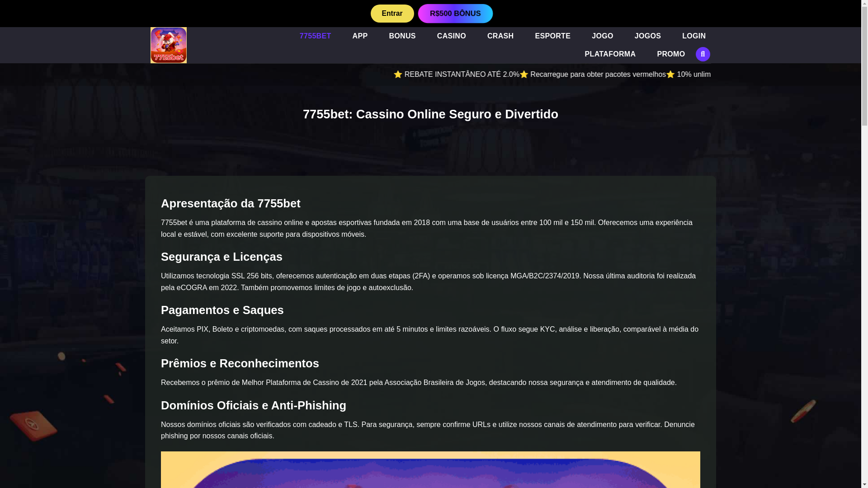Claim the R$500 BÔNUS button
The image size is (868, 488).
point(455,14)
